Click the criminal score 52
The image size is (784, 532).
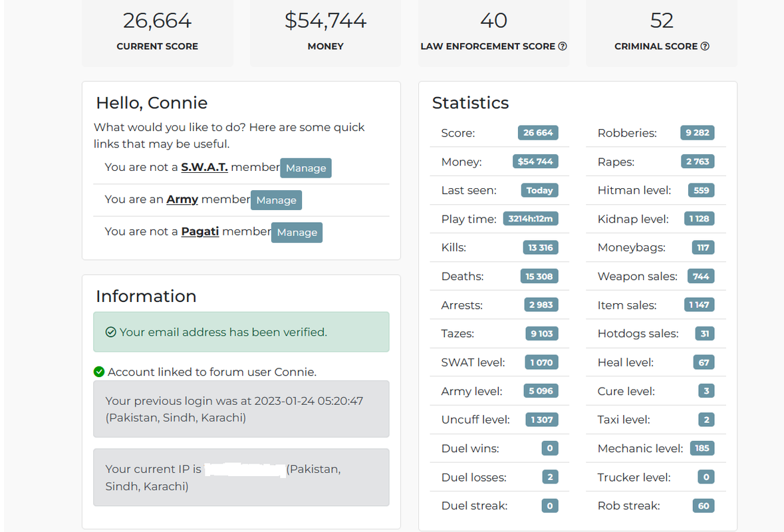coord(662,21)
